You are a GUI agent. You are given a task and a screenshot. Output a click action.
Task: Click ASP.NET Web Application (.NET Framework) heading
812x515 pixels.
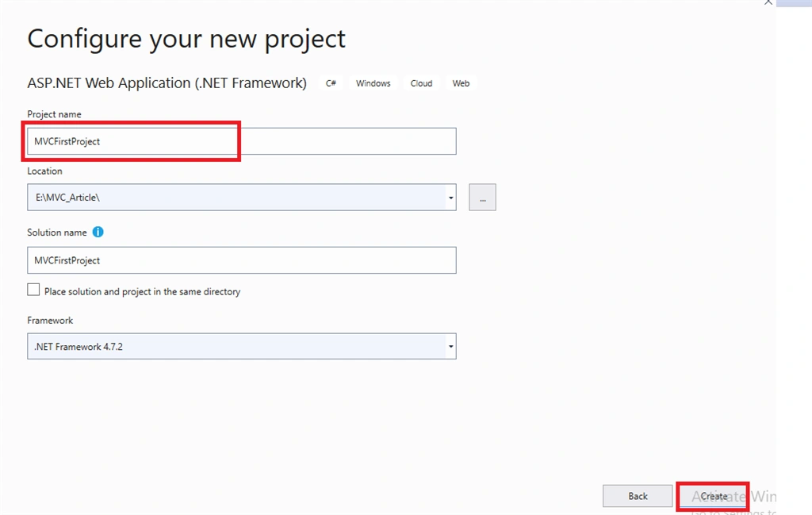[167, 83]
